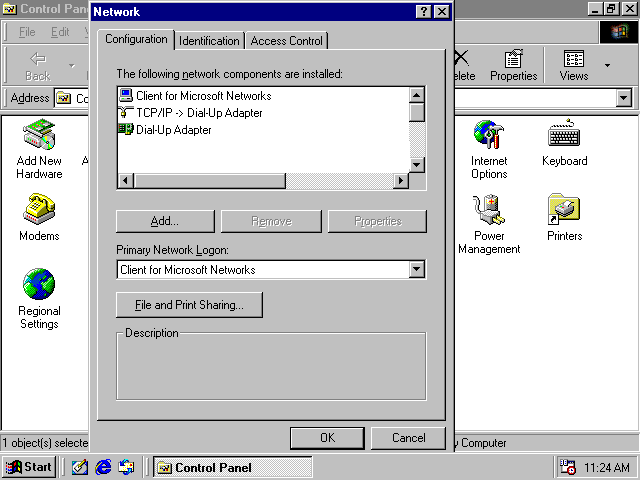
Task: Click the 11:24 AM clock in tray
Action: [607, 467]
